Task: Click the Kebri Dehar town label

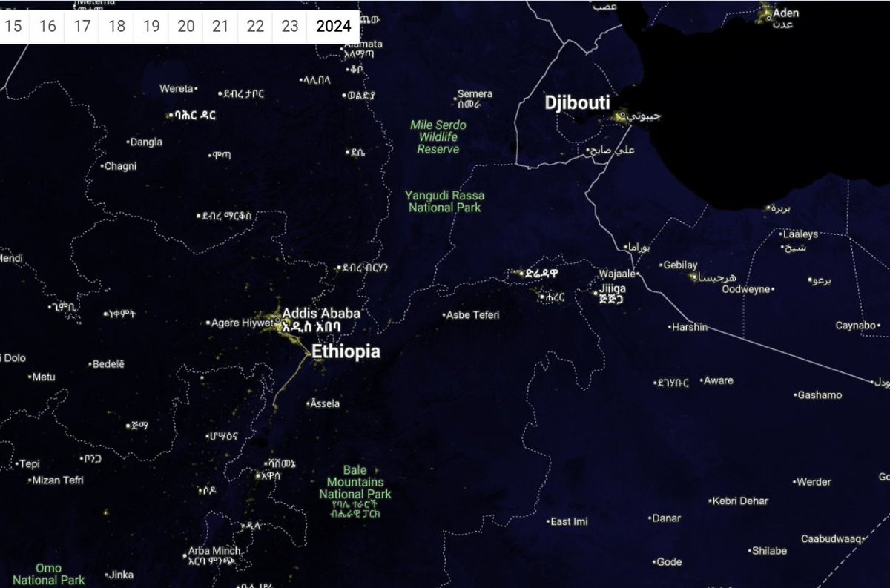Action: (x=740, y=501)
